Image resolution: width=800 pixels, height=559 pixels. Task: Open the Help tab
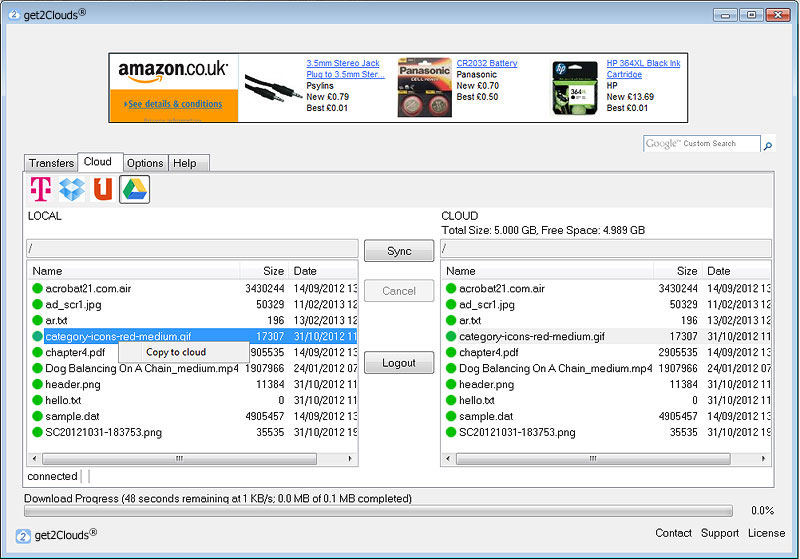184,163
